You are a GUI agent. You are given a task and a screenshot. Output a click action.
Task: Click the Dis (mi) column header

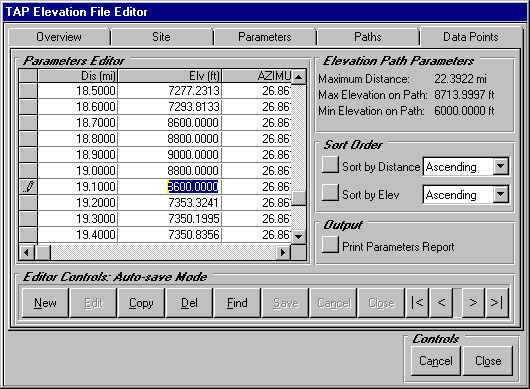coord(77,76)
